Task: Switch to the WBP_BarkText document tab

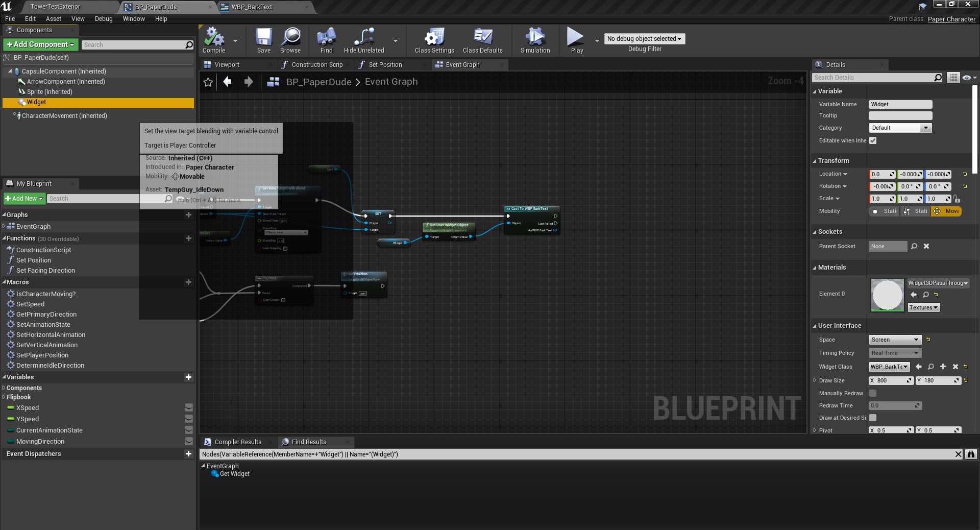Action: click(x=251, y=7)
